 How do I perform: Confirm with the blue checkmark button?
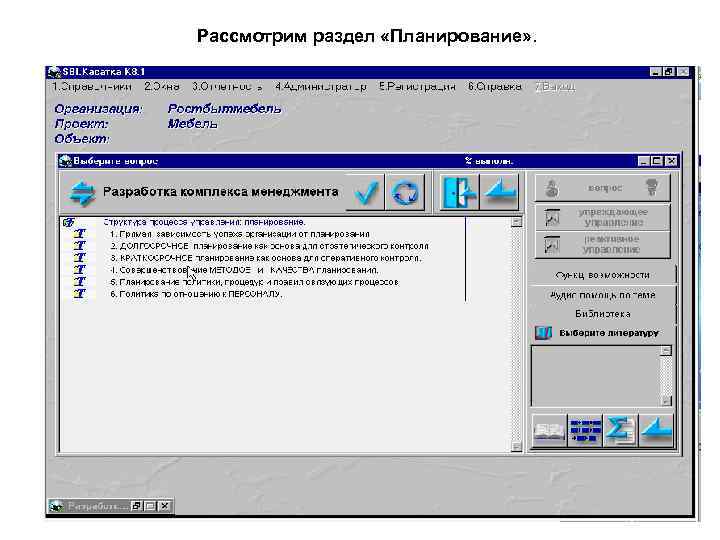366,192
